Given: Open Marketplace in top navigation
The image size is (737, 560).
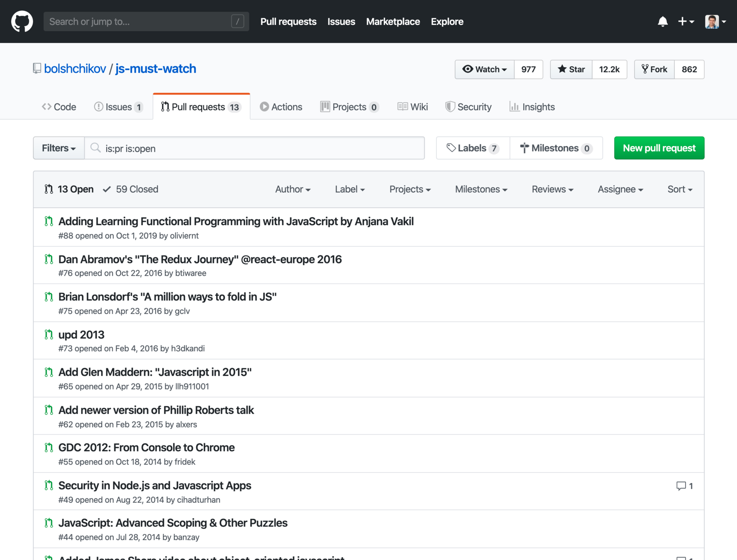Looking at the screenshot, I should click(393, 22).
